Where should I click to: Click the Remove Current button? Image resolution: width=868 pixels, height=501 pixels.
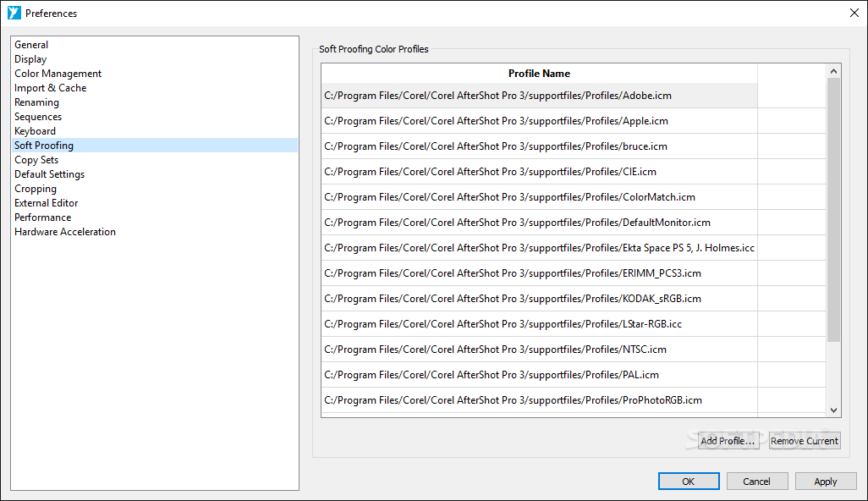[805, 441]
